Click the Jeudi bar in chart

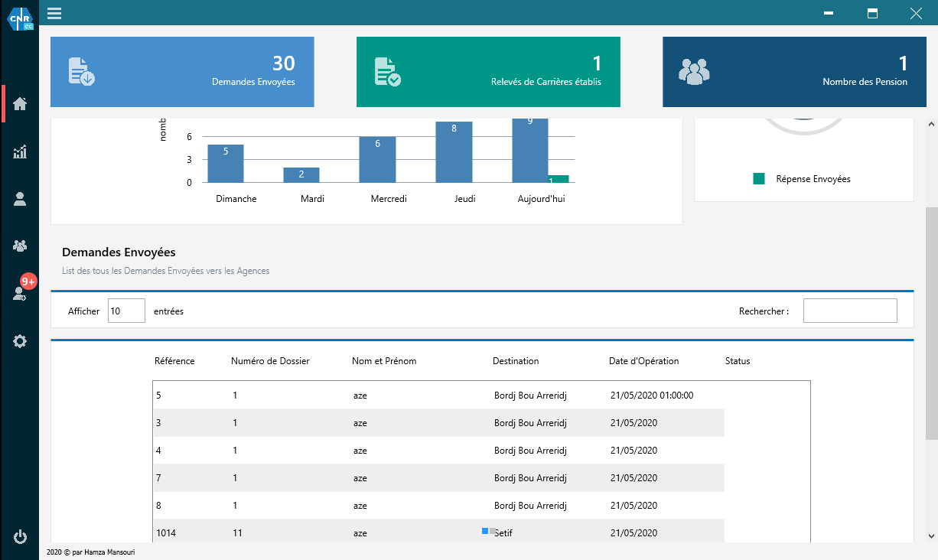tap(454, 151)
